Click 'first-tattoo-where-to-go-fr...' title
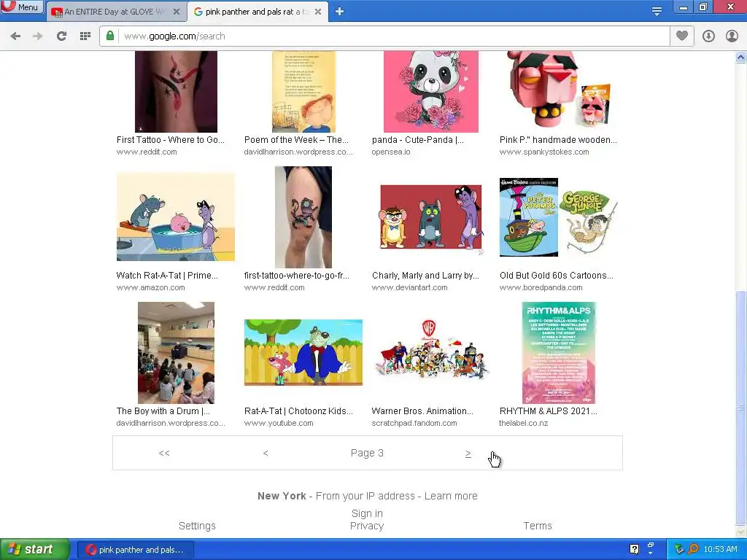Image resolution: width=747 pixels, height=560 pixels. tap(297, 275)
